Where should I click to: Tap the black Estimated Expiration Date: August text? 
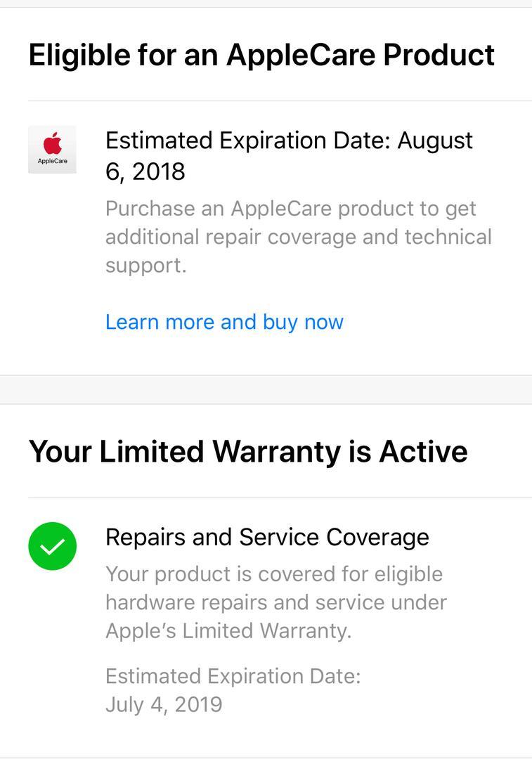[x=289, y=141]
